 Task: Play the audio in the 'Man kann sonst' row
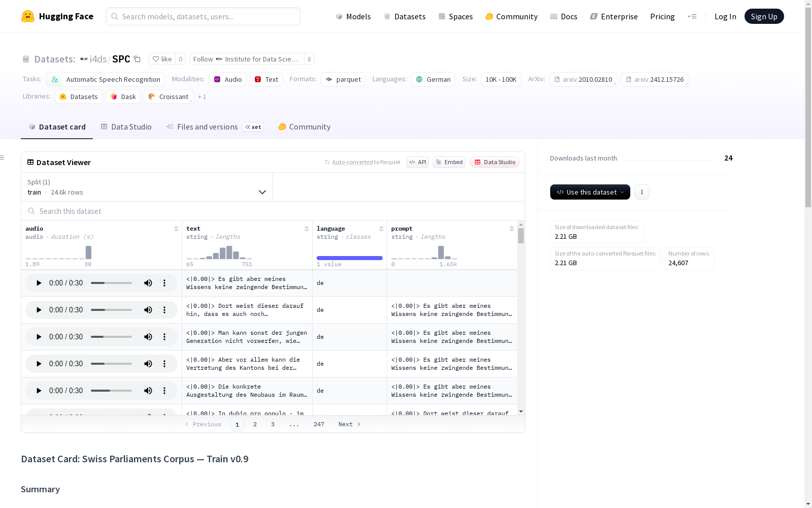pyautogui.click(x=39, y=337)
